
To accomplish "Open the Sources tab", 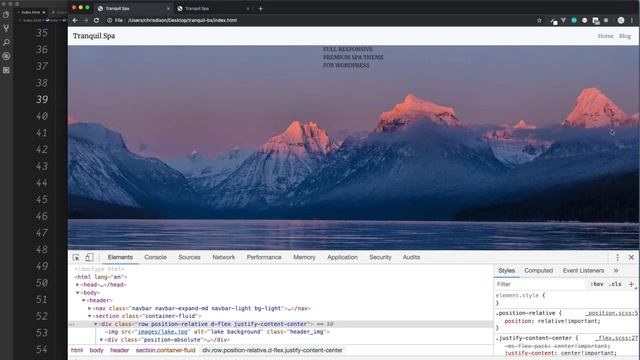I will 189,257.
